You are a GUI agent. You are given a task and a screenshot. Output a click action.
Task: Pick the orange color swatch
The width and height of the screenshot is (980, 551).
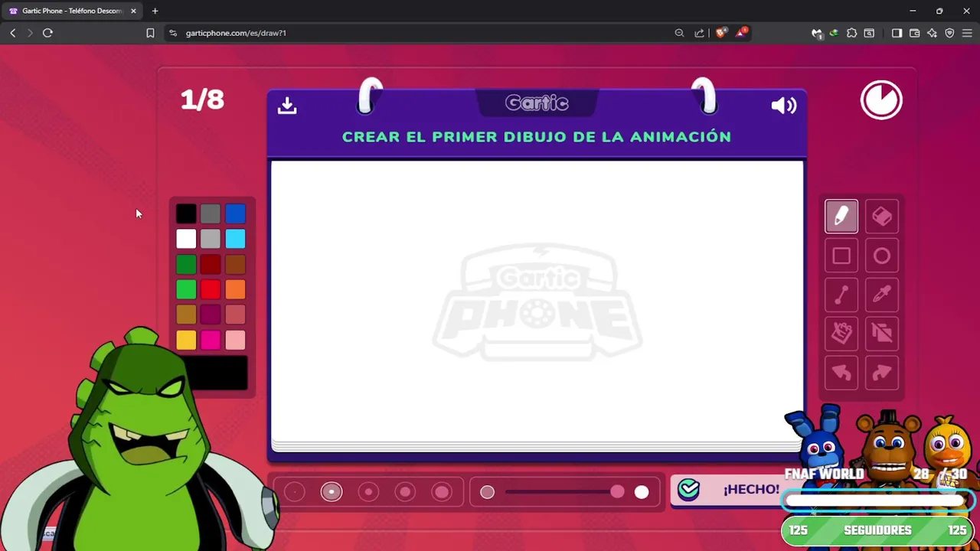point(235,289)
